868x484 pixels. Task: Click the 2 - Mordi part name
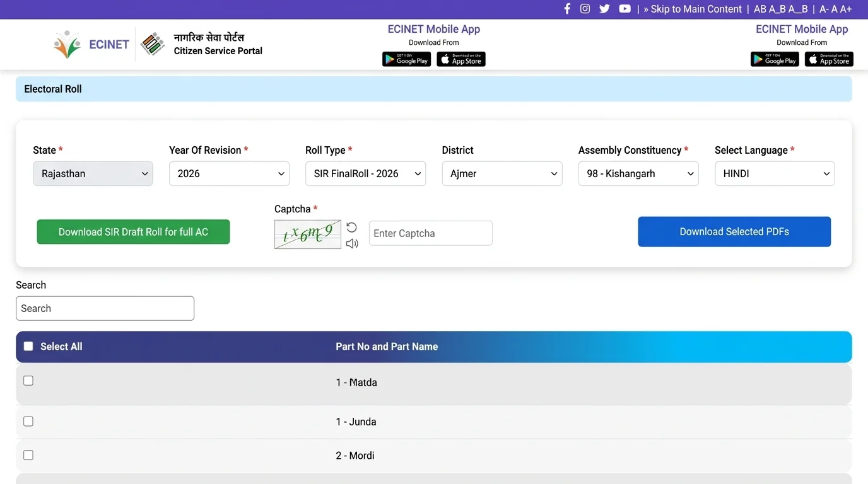click(355, 456)
